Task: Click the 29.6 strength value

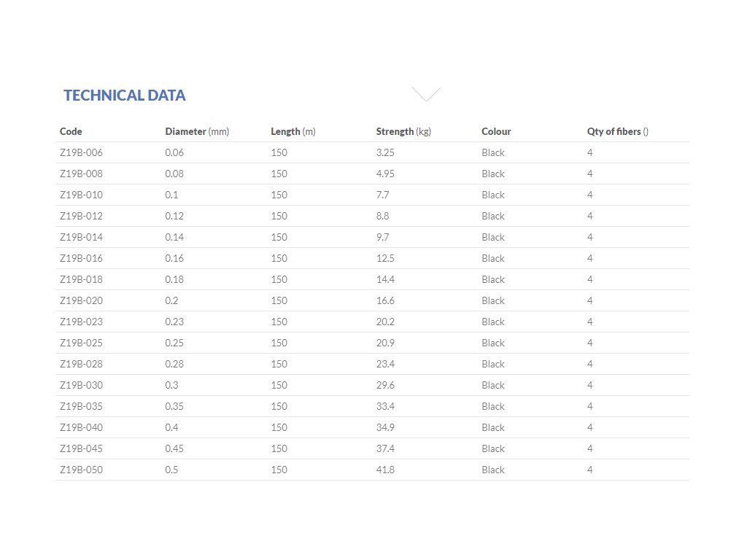Action: tap(385, 386)
